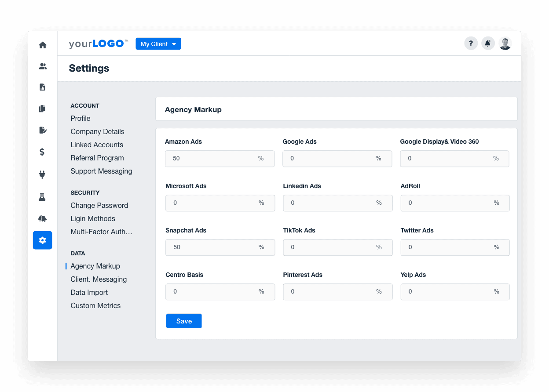Click the Templates copy icon
This screenshot has width=549, height=392.
[x=42, y=108]
